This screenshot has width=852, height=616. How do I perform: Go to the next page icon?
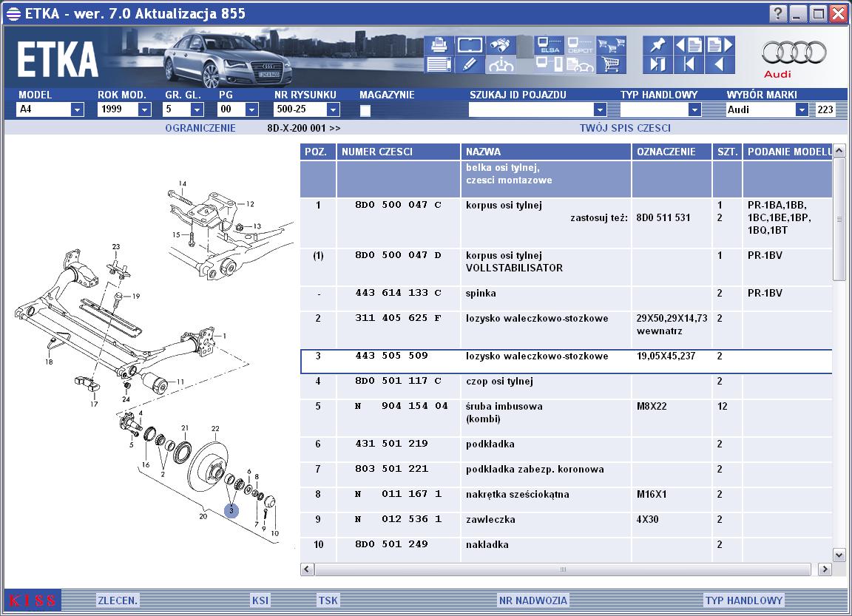click(x=720, y=45)
